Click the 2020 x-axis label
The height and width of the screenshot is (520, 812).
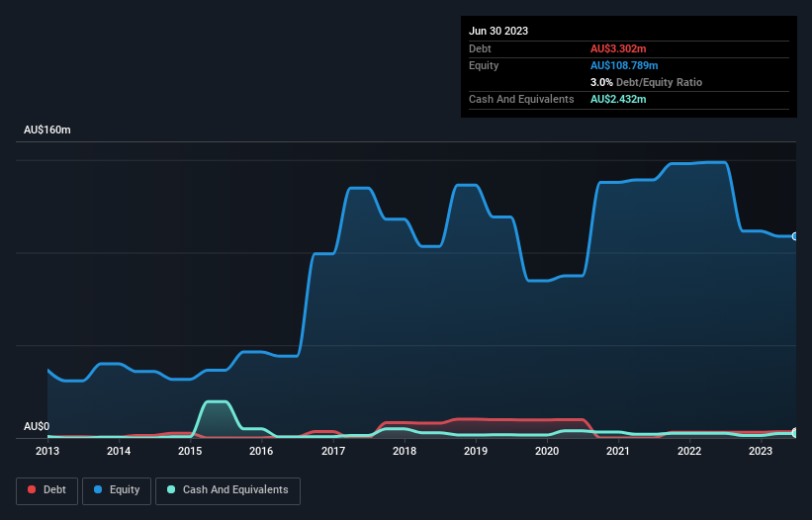(547, 451)
